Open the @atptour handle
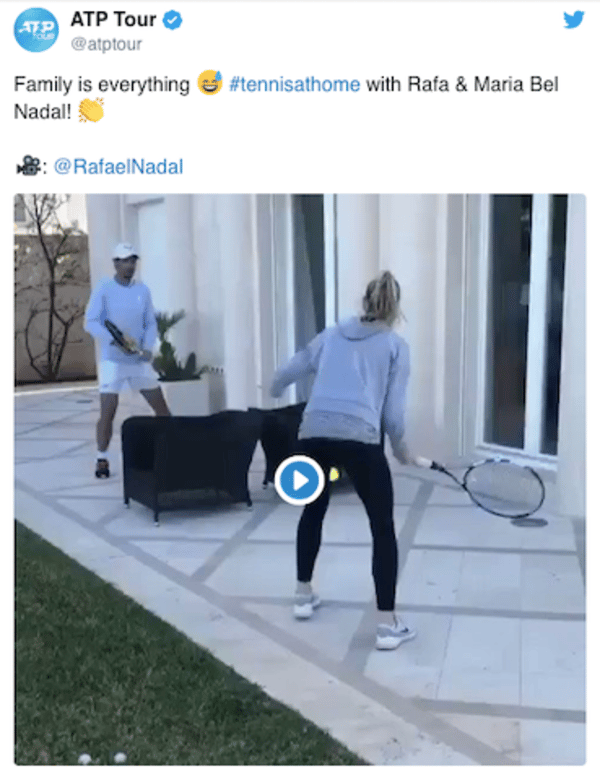The height and width of the screenshot is (777, 600). point(106,44)
